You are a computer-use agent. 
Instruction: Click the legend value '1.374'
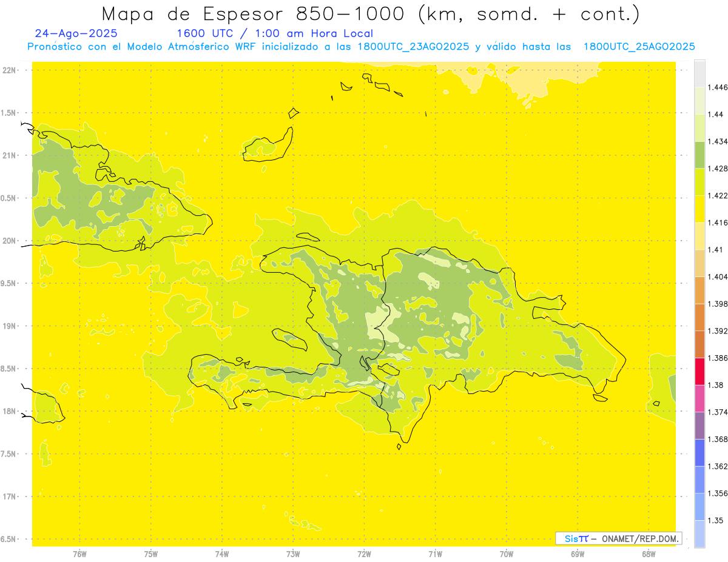[718, 412]
